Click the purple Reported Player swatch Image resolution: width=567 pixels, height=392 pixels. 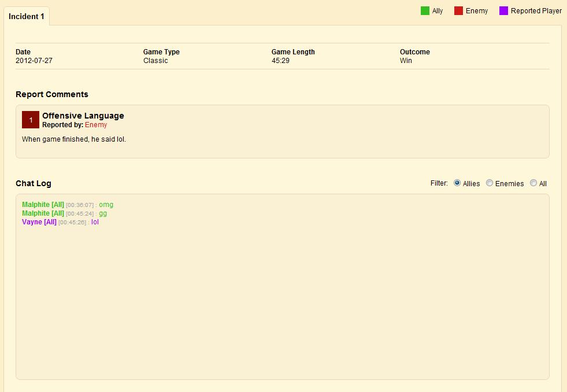click(503, 10)
